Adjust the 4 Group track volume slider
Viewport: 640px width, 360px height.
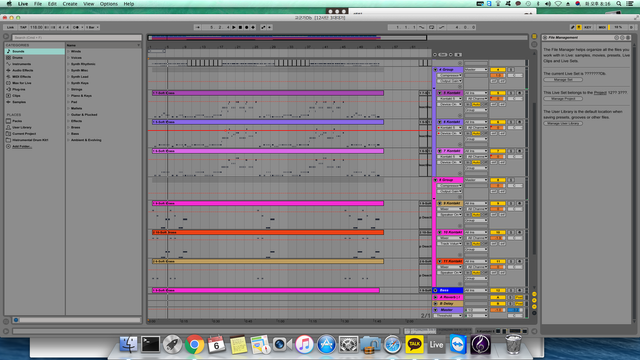pos(498,76)
